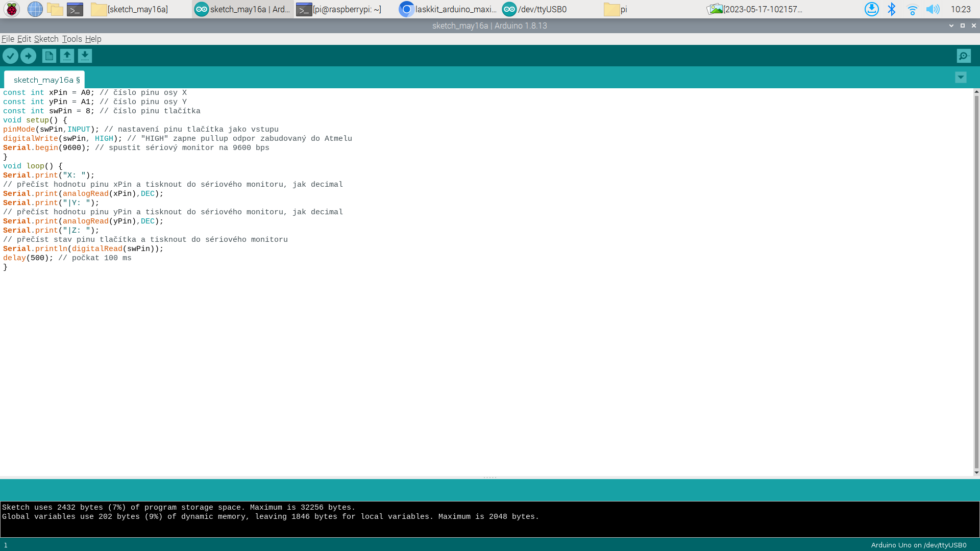Viewport: 980px width, 551px height.
Task: Open the Raspberry Pi main menu
Action: 12,9
